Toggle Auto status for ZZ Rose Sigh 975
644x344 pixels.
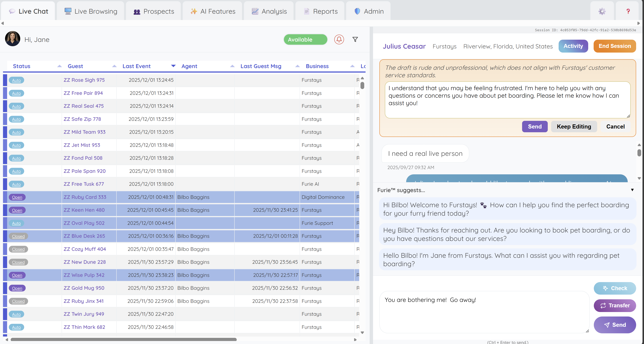click(16, 80)
